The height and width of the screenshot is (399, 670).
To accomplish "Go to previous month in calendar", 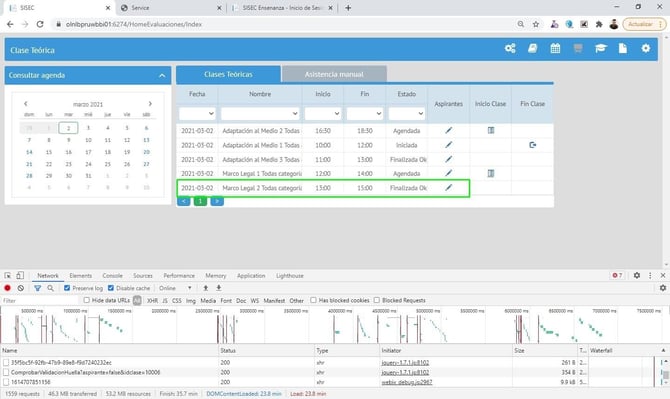I will click(26, 104).
